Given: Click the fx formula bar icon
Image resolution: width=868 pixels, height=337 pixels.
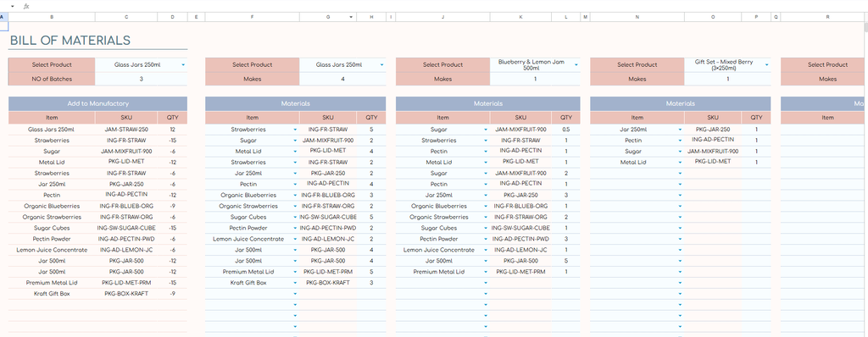Looking at the screenshot, I should pyautogui.click(x=26, y=6).
